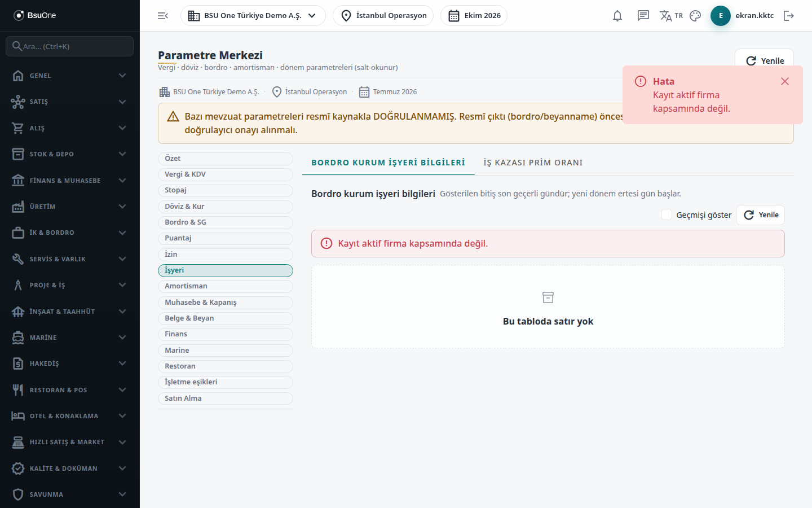The height and width of the screenshot is (508, 812).
Task: Click the Yenile button beside Geçmişi göster
Action: 761,215
